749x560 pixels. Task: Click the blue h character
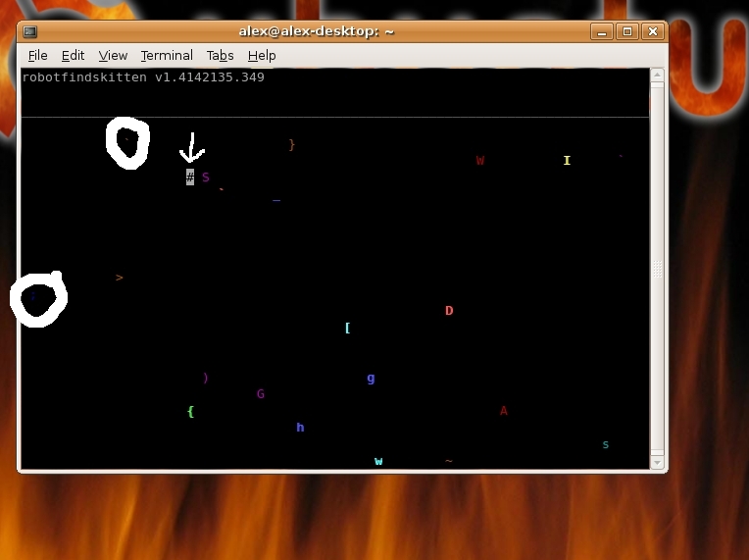[x=300, y=428]
